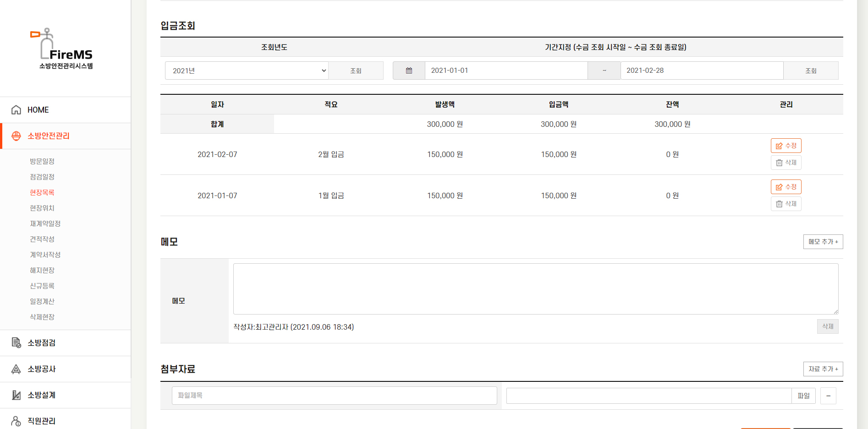Open 견적작성 in sidebar submenu
868x429 pixels.
[x=42, y=239]
